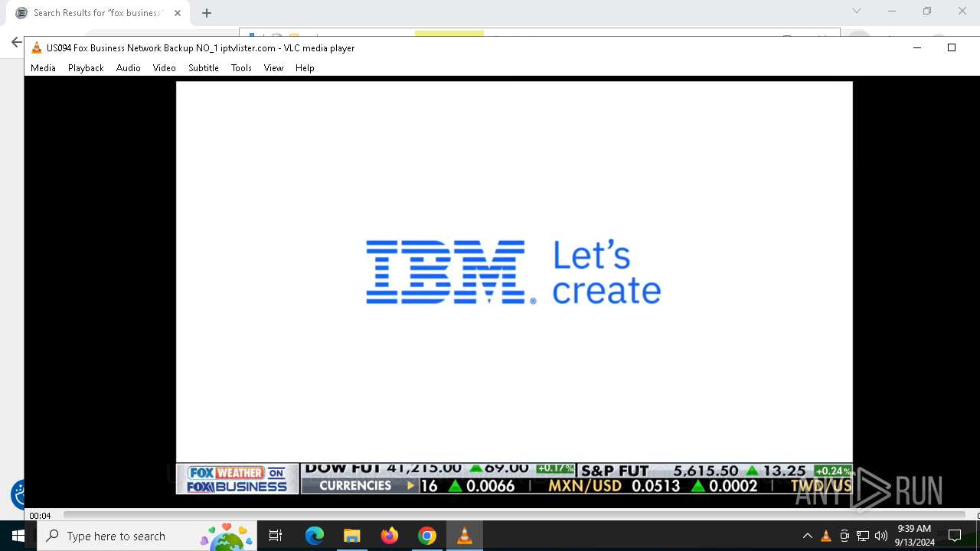Open the Subtitle menu in VLC
The width and height of the screenshot is (980, 551).
(x=204, y=68)
